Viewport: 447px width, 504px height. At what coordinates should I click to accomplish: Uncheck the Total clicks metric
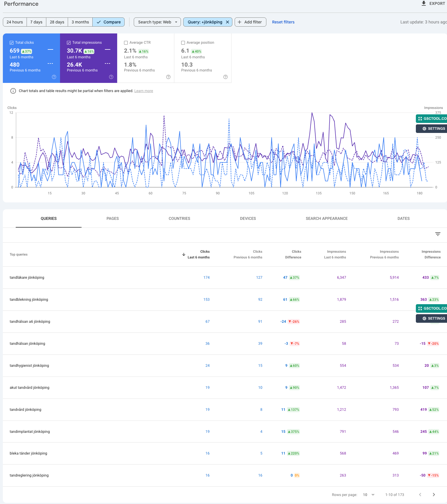(12, 43)
